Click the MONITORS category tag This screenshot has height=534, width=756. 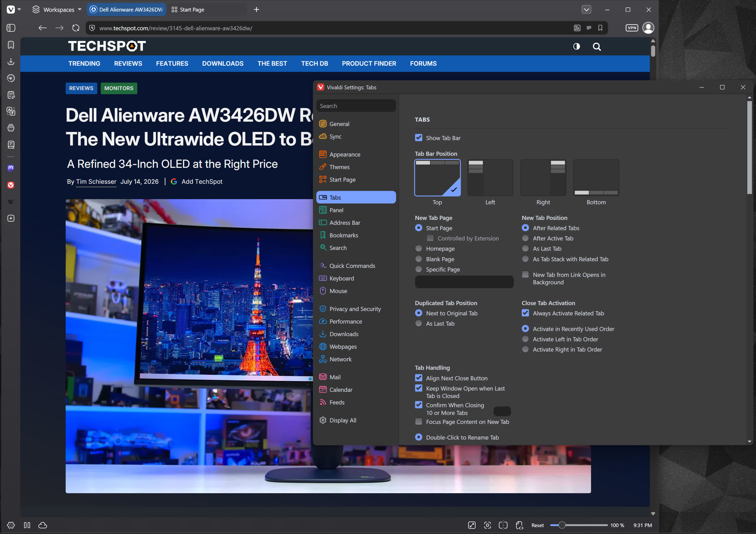(119, 88)
